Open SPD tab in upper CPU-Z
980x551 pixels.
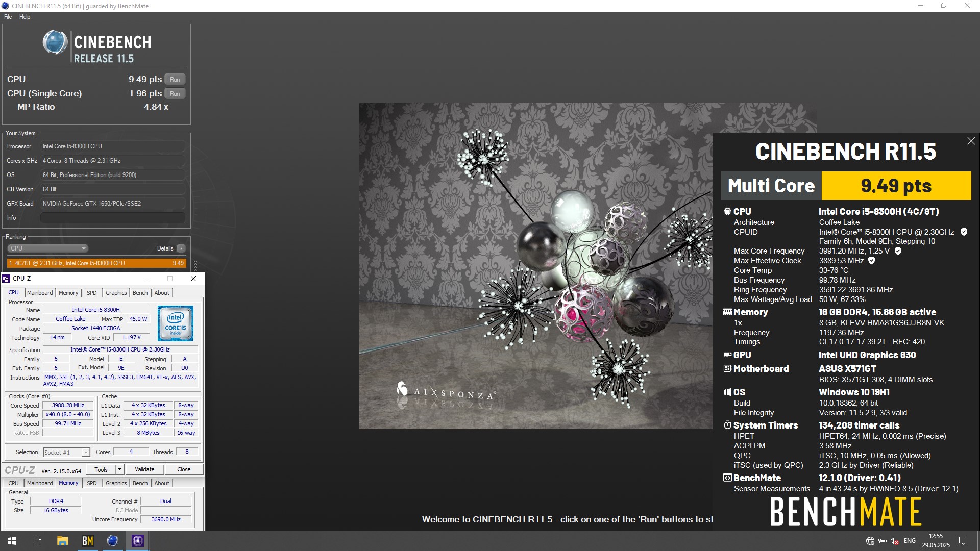tap(92, 293)
